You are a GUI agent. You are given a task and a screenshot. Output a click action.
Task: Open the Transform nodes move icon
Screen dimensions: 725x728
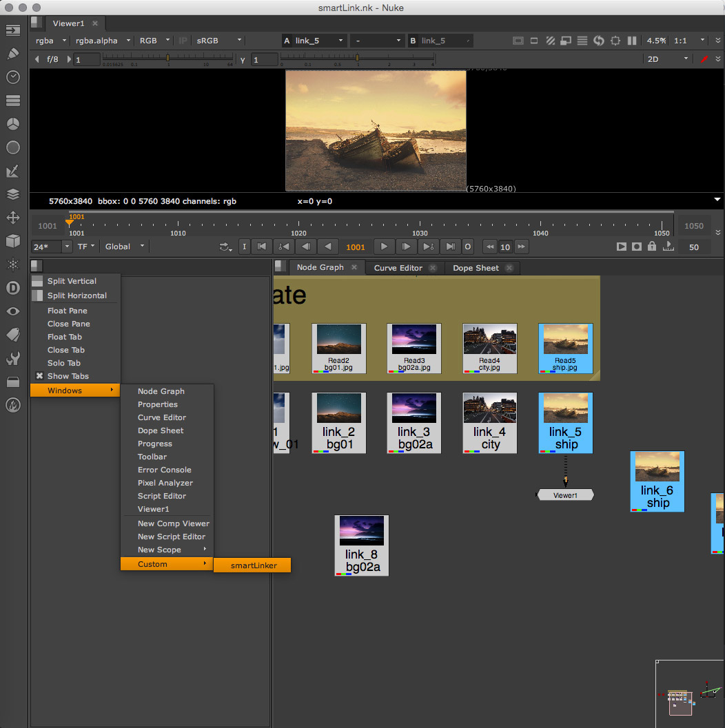(x=12, y=218)
